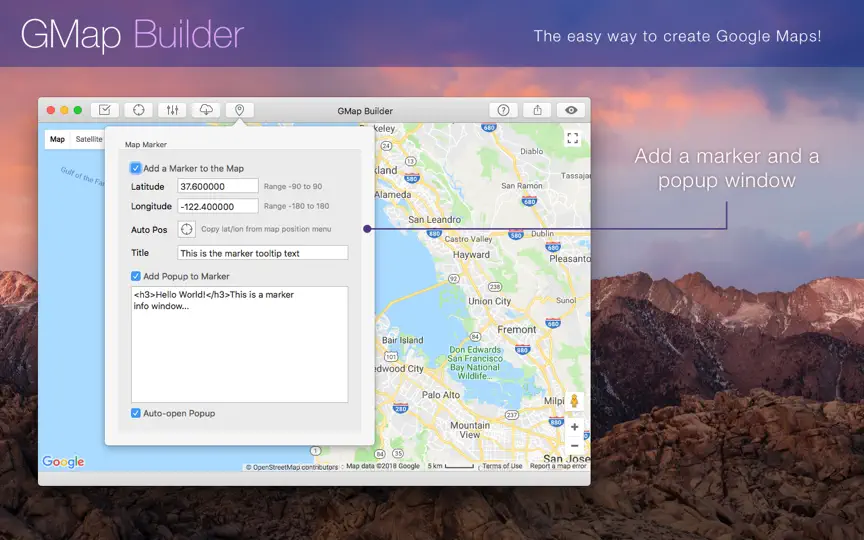
Task: Click the red close window button
Action: point(51,110)
